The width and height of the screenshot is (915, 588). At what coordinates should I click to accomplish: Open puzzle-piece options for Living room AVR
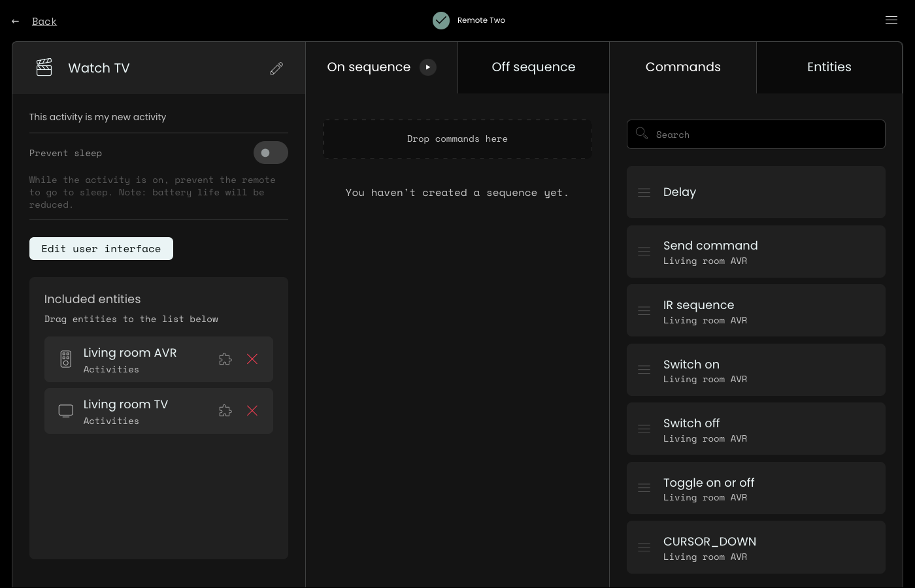[225, 359]
